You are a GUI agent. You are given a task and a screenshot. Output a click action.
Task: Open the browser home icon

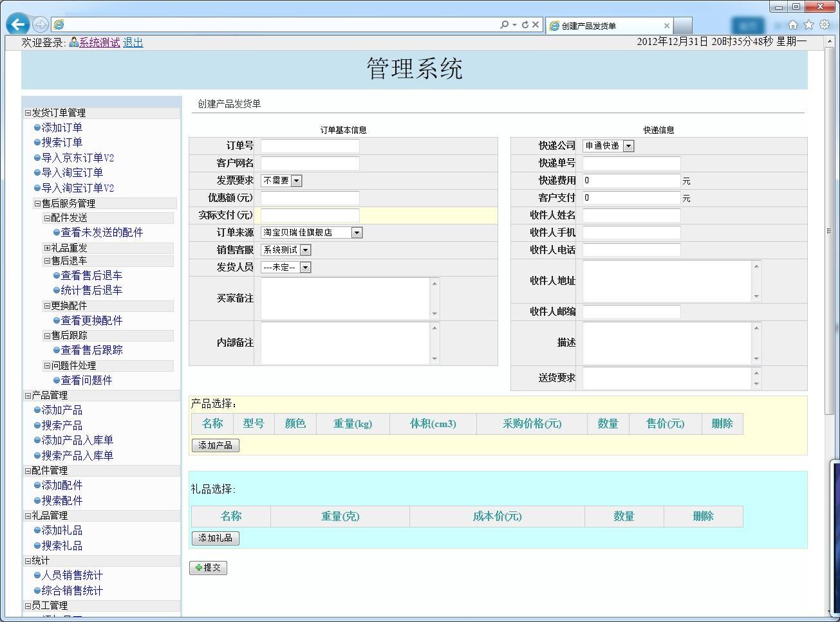point(792,24)
